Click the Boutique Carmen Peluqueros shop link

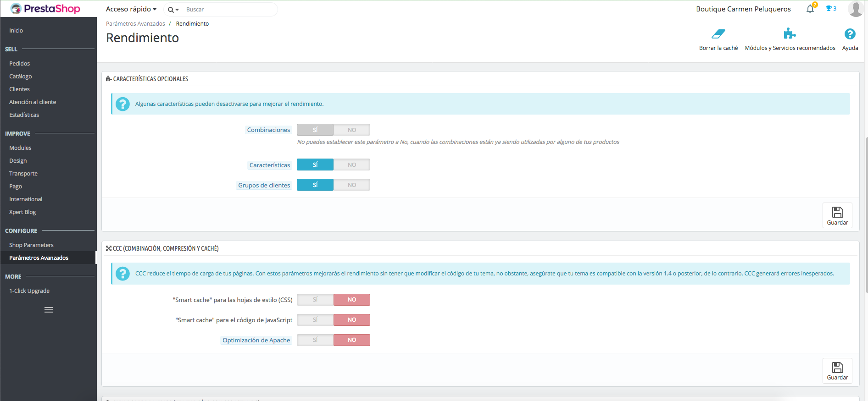pyautogui.click(x=743, y=9)
